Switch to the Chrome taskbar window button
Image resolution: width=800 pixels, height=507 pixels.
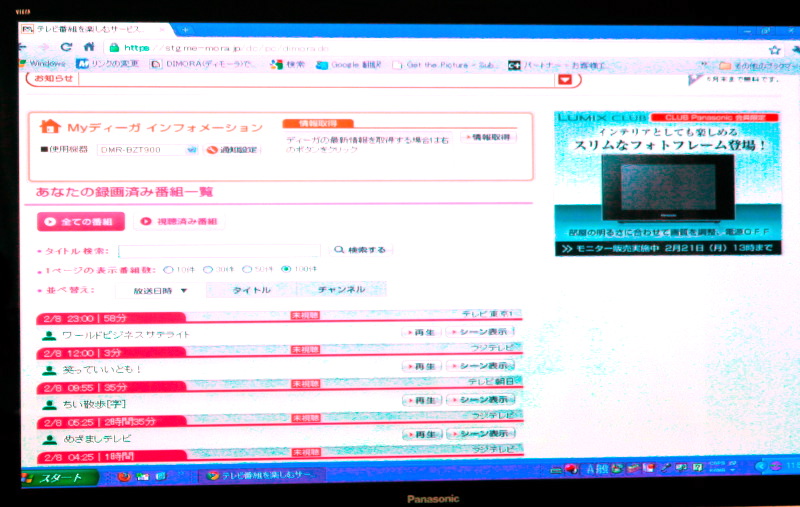(x=263, y=475)
